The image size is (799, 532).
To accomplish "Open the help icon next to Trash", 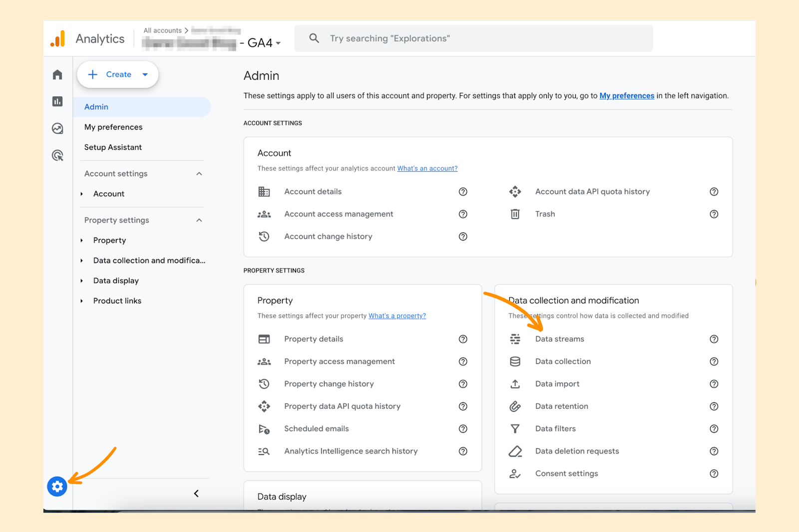I will coord(714,214).
